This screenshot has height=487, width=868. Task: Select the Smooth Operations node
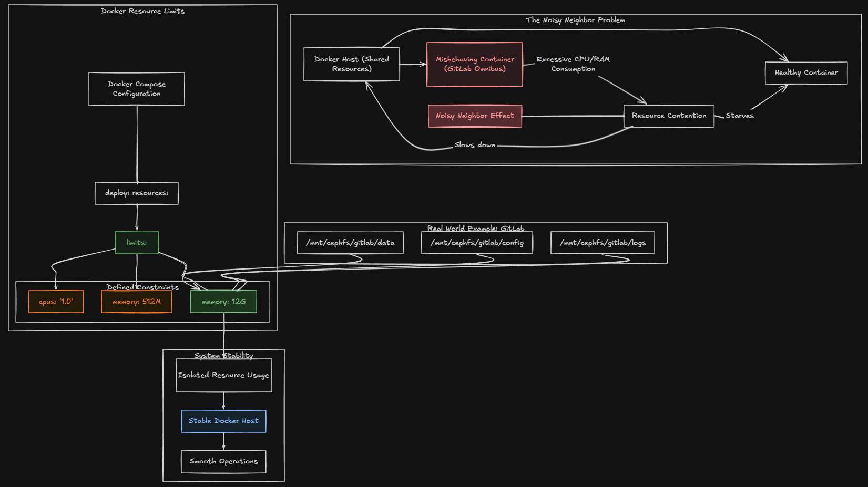point(223,462)
